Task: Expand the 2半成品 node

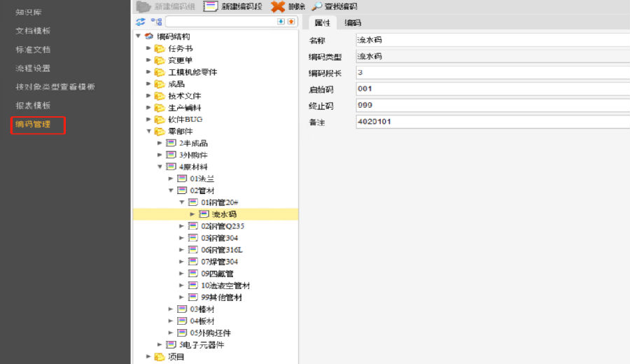Action: pos(160,143)
